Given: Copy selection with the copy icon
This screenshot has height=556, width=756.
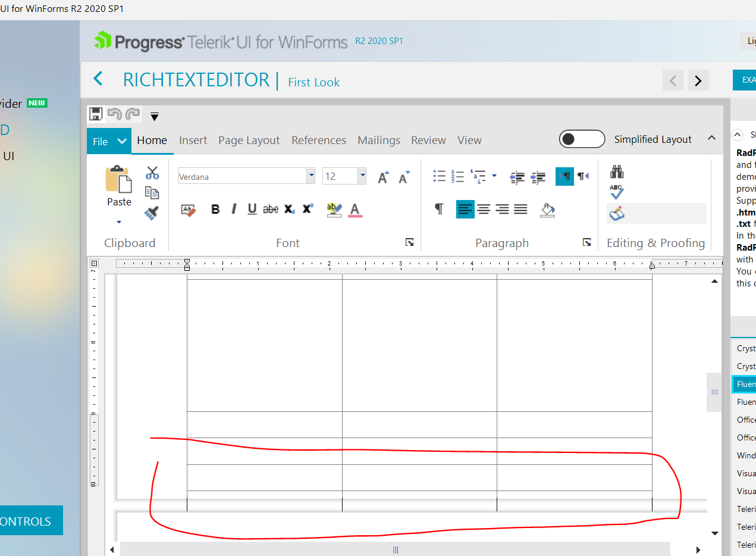Looking at the screenshot, I should click(x=152, y=193).
